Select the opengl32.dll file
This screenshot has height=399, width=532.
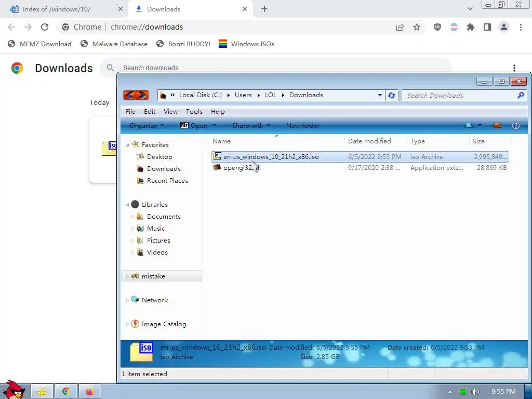pos(360,168)
